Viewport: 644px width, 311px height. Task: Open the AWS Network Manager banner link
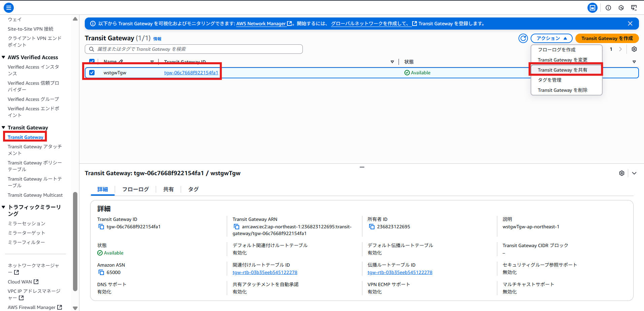(264, 24)
